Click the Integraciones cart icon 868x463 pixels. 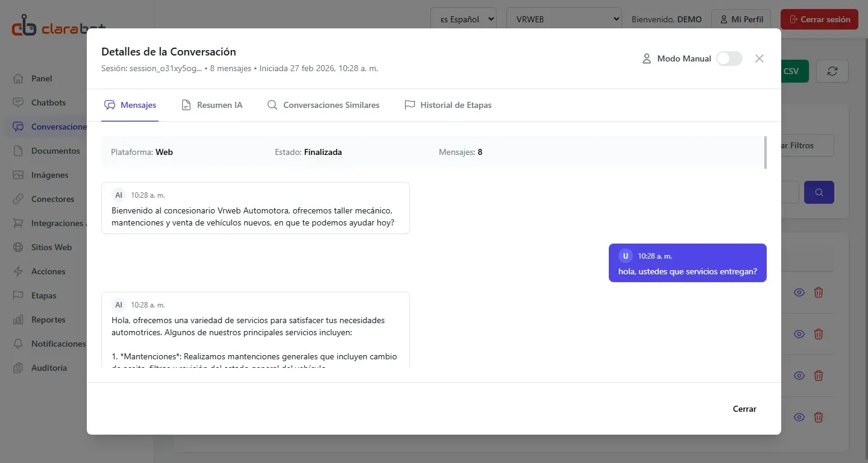click(x=19, y=223)
